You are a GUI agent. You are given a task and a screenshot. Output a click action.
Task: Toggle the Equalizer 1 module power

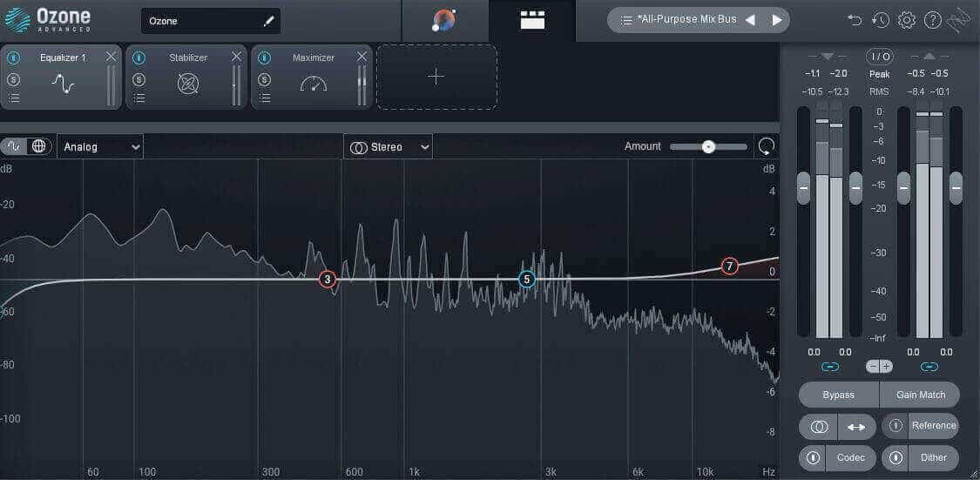(14, 58)
